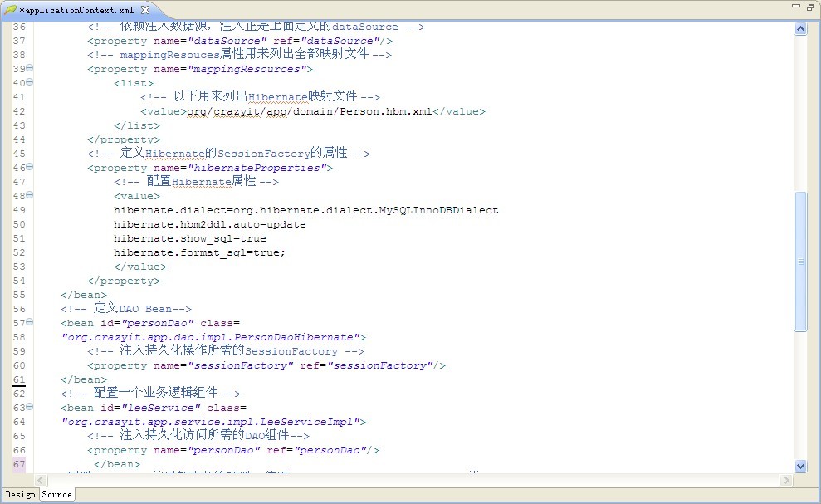The width and height of the screenshot is (821, 504).
Task: Collapse the mappingResources property fold at line 39
Action: pos(29,68)
